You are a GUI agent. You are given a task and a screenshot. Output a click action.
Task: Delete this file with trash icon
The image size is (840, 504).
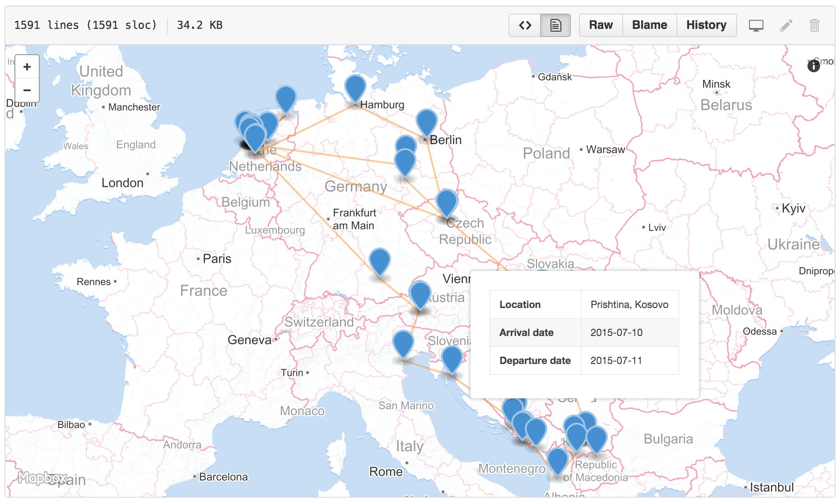[815, 25]
